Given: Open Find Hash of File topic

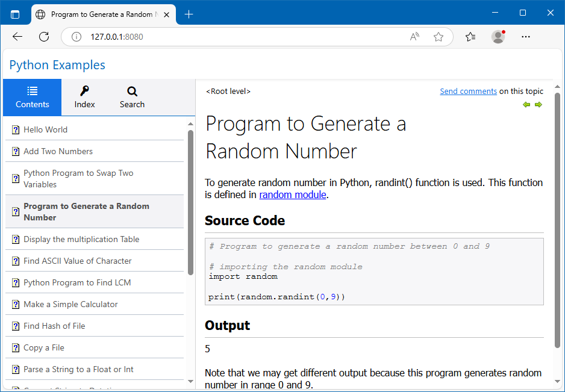Looking at the screenshot, I should point(95,326).
